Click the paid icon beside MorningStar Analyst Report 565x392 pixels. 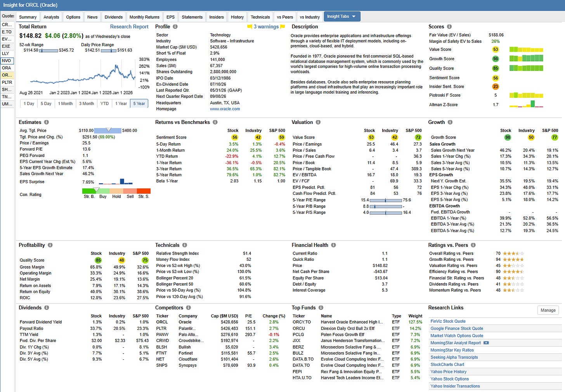486,343
